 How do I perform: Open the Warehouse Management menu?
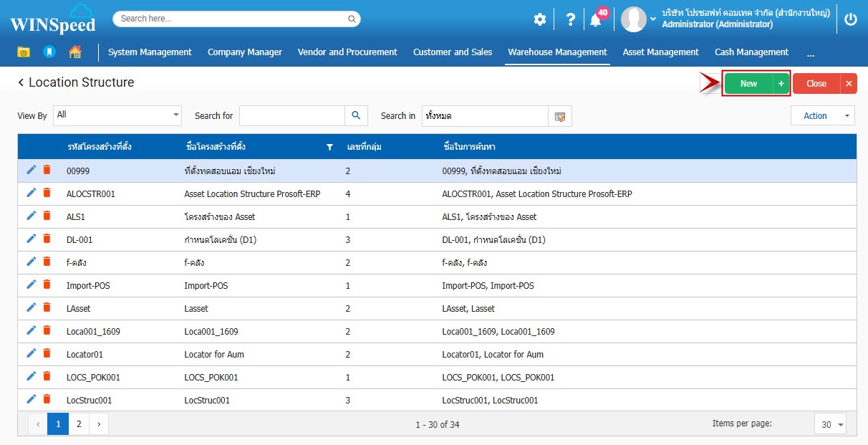click(x=557, y=52)
